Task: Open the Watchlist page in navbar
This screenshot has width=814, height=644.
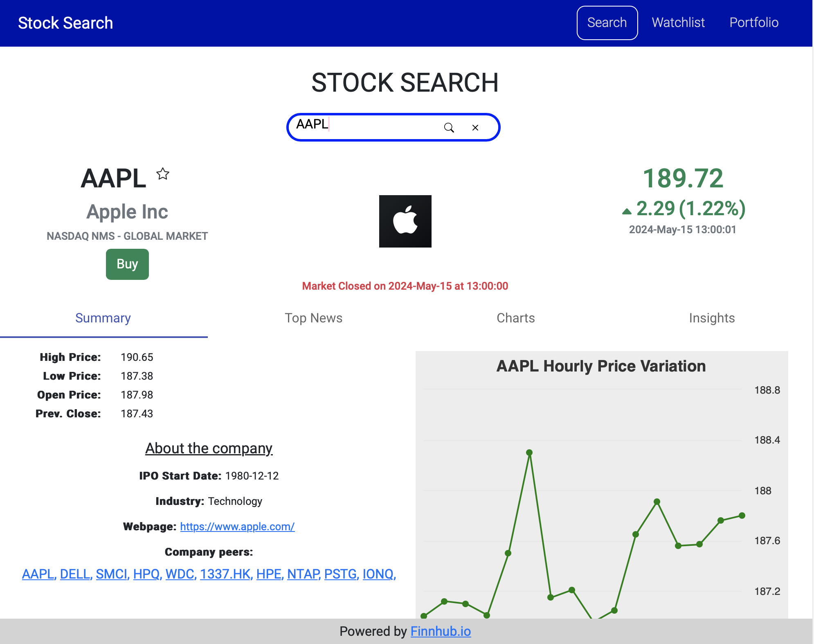Action: click(x=678, y=23)
